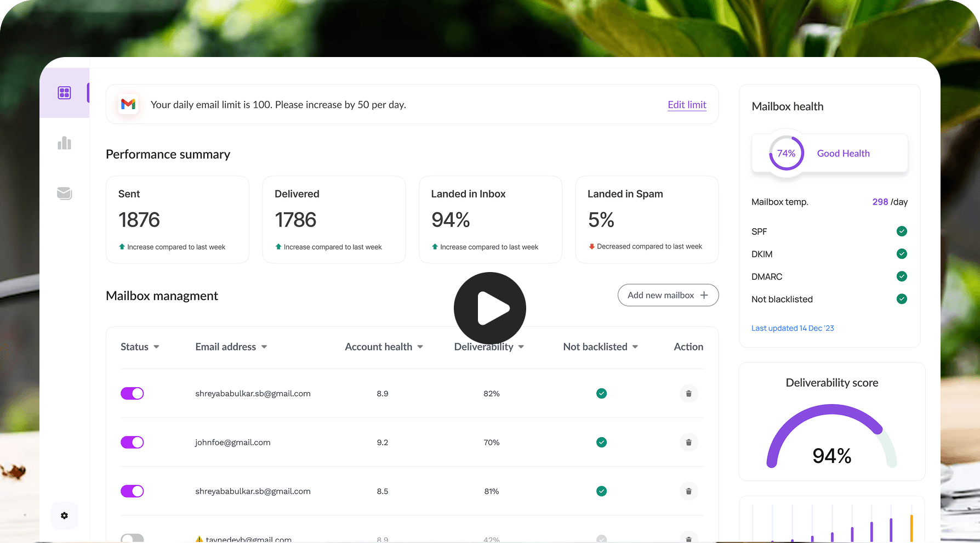Open the dashboard grid icon in sidebar
The height and width of the screenshot is (543, 980).
coord(65,93)
